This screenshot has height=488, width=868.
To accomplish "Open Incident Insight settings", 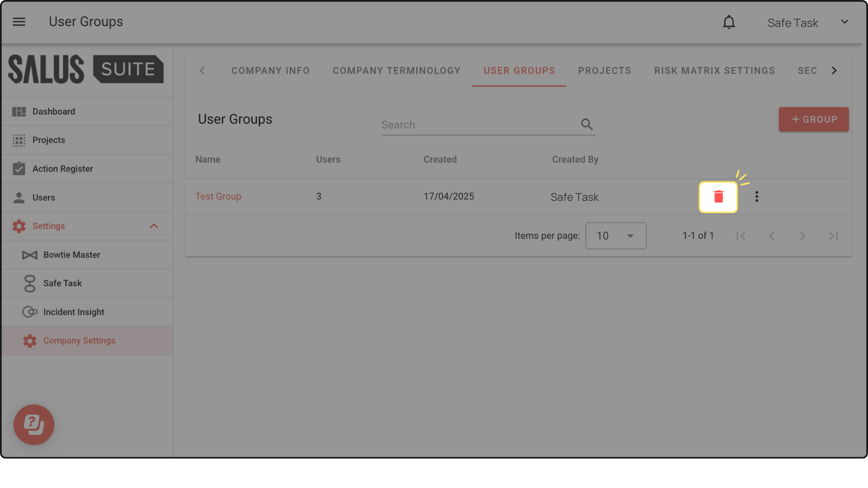I will click(74, 312).
